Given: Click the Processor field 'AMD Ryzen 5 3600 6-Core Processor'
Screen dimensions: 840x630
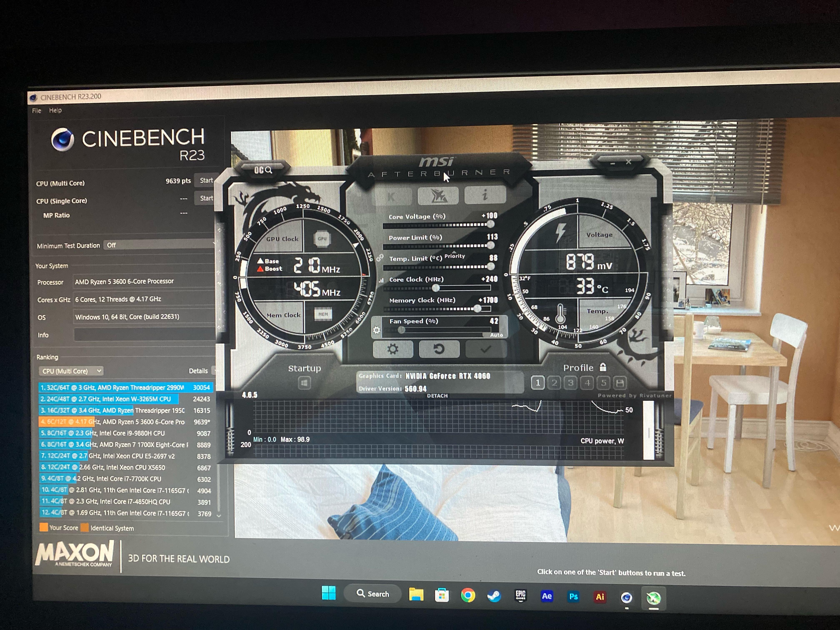Looking at the screenshot, I should point(144,281).
